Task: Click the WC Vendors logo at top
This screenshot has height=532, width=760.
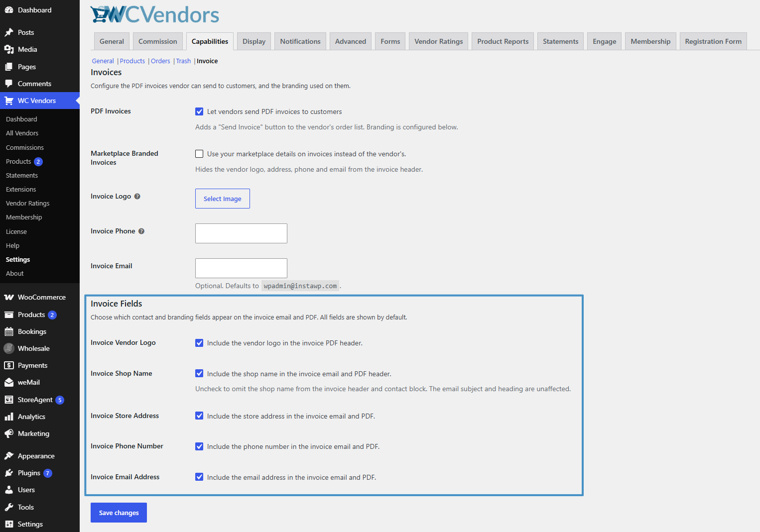Action: point(155,15)
